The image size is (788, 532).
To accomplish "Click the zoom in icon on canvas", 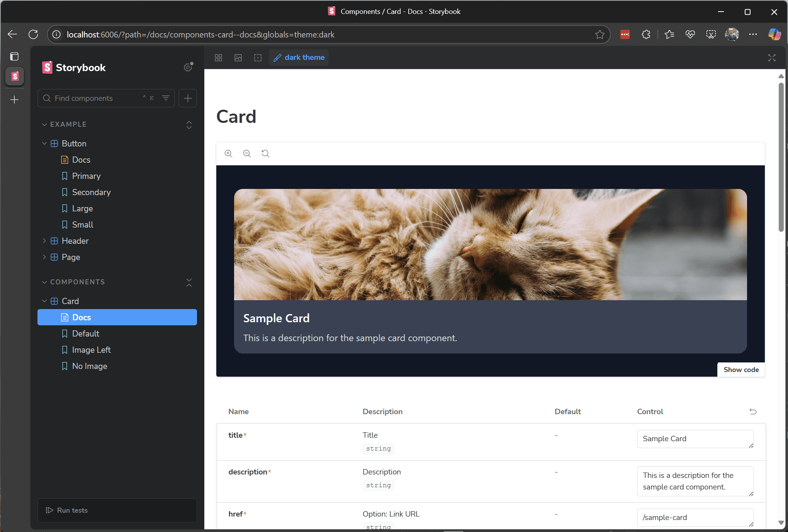I will pos(228,153).
